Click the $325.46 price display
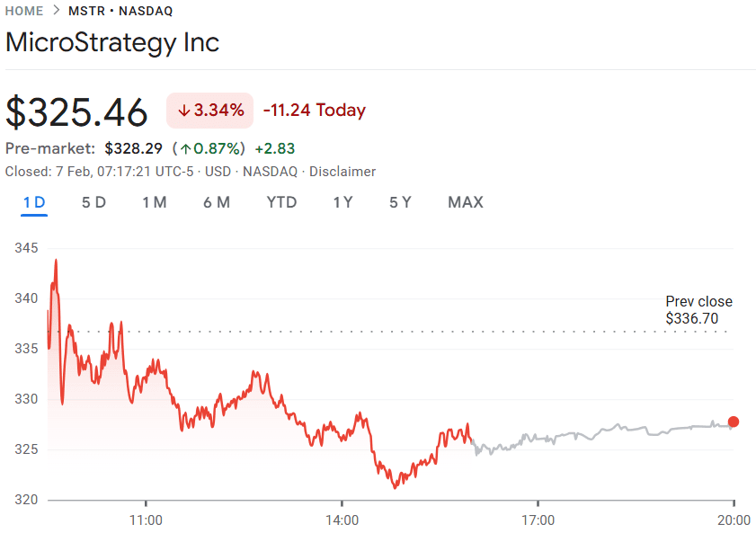The height and width of the screenshot is (533, 756). (76, 111)
